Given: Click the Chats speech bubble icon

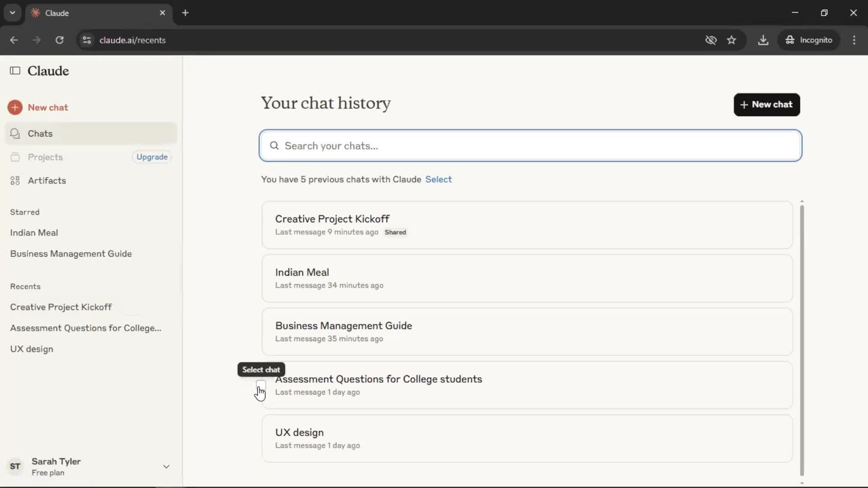Looking at the screenshot, I should click(15, 133).
